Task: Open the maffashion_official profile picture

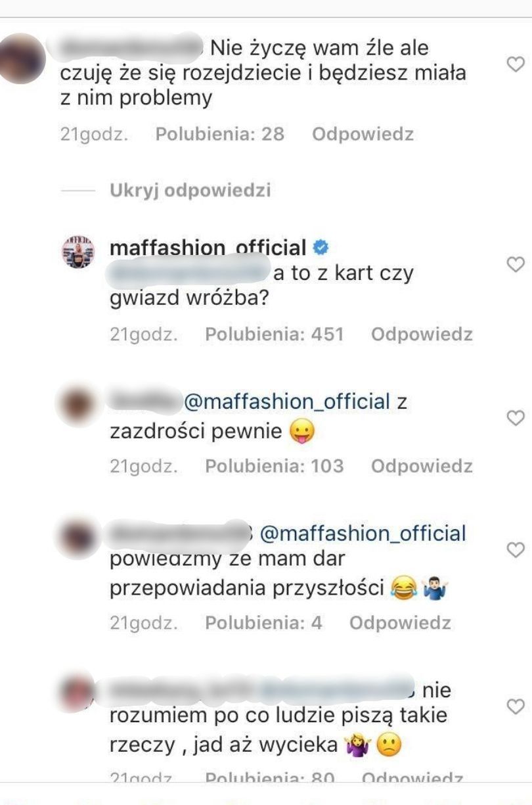Action: pos(78,251)
